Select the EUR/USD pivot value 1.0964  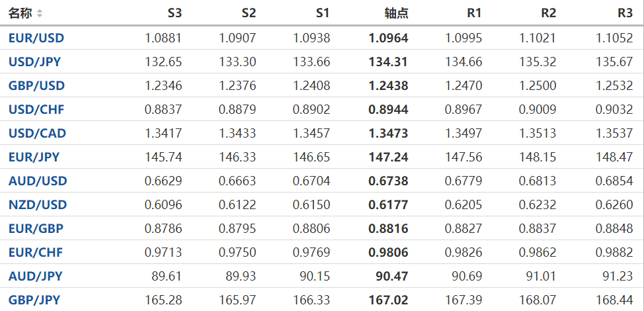click(388, 38)
